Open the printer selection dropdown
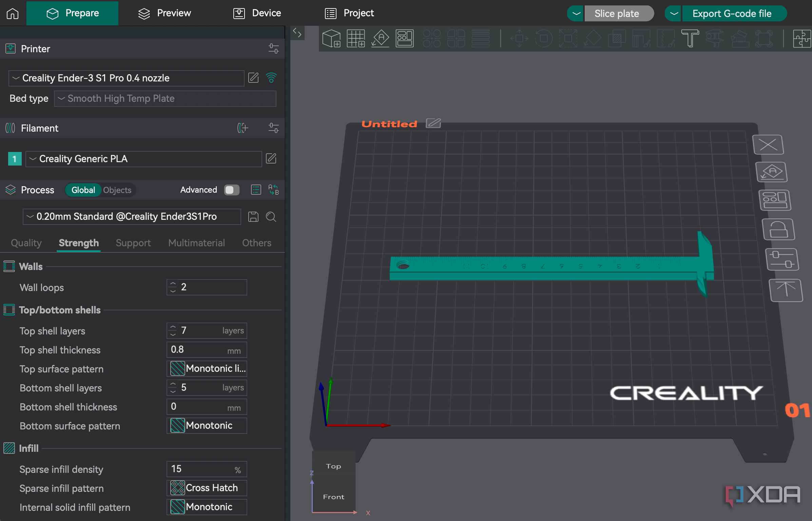Screen dimensions: 812x521 point(126,78)
